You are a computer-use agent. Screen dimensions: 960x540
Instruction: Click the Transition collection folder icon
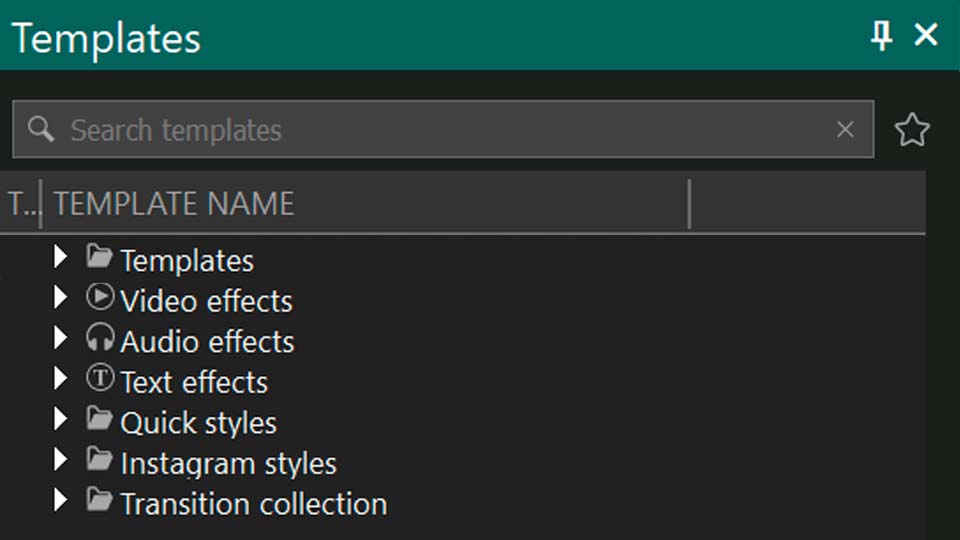[x=99, y=500]
